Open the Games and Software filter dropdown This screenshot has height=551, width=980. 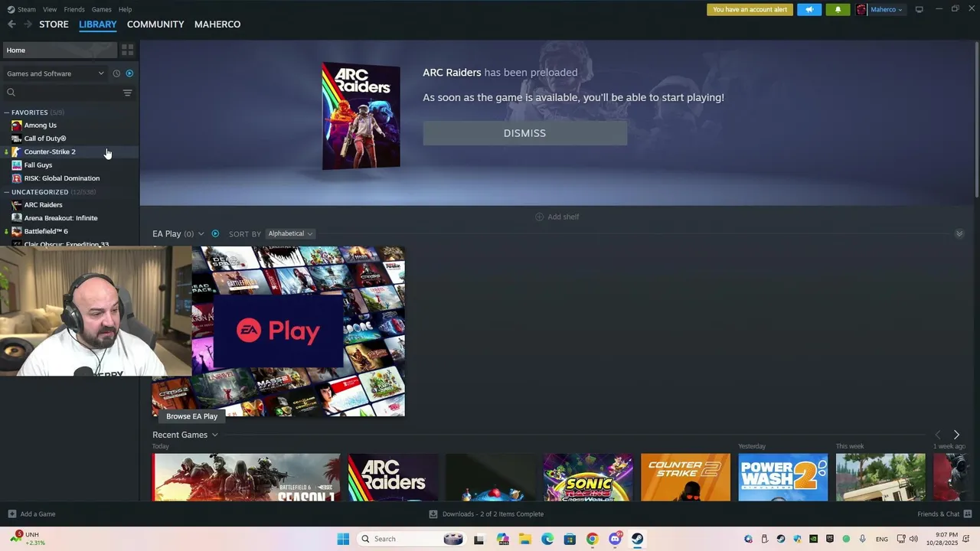click(x=55, y=73)
